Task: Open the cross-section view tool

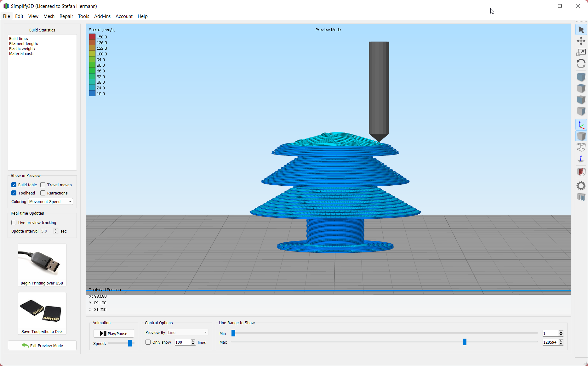Action: pyautogui.click(x=581, y=172)
